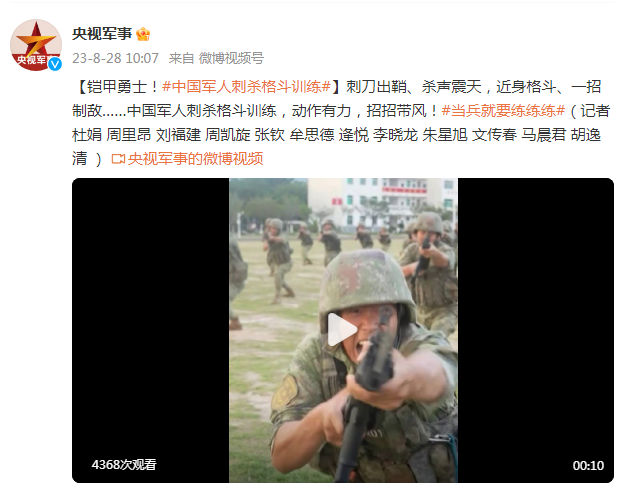Open the 央视军事 account name
This screenshot has width=629, height=493.
102,34
